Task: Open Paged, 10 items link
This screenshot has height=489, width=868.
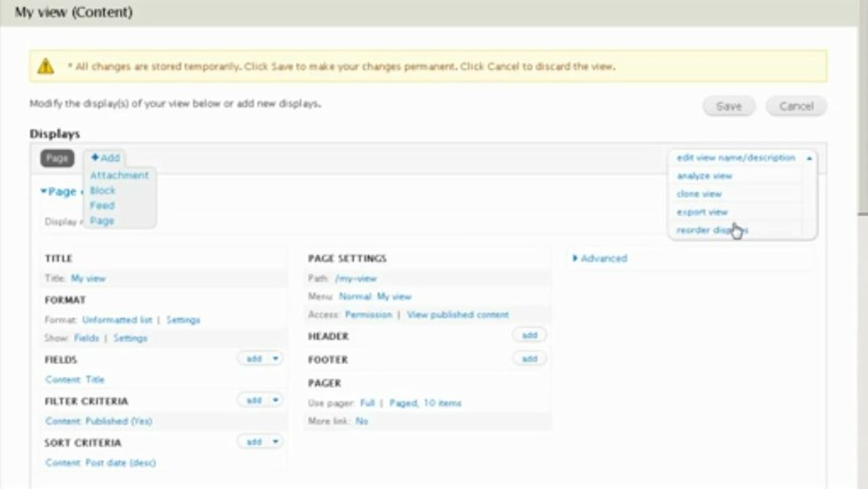Action: (425, 403)
